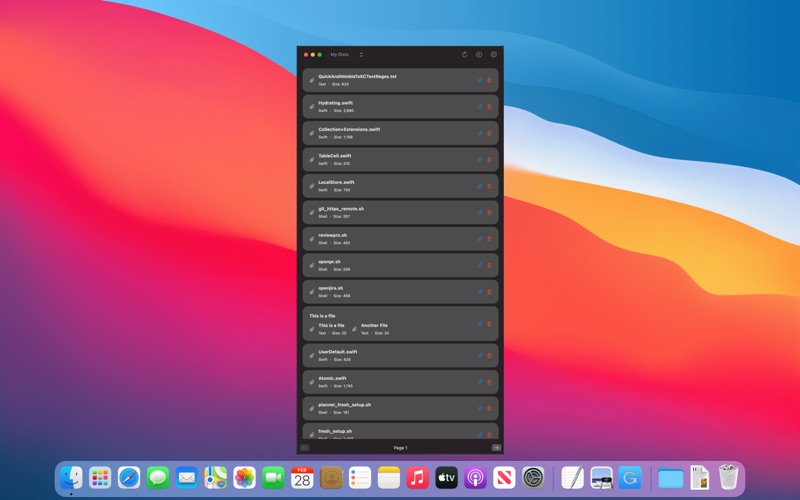Click paperclip icon left of Atomic.swift

[x=312, y=382]
